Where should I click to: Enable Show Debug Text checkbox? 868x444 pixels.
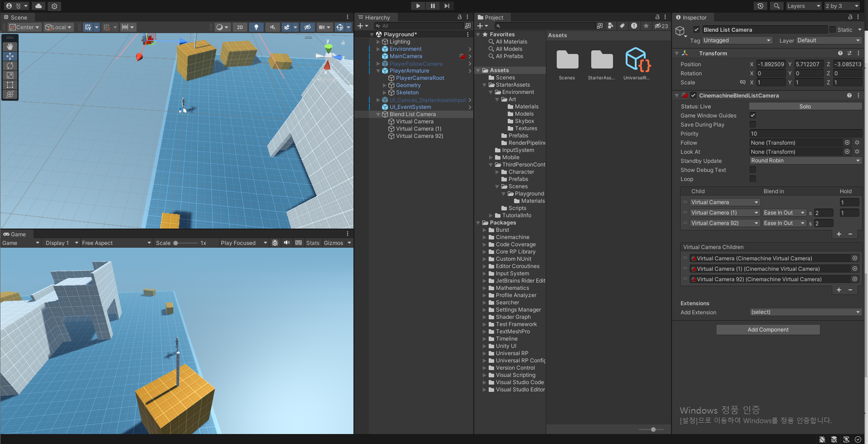point(753,170)
